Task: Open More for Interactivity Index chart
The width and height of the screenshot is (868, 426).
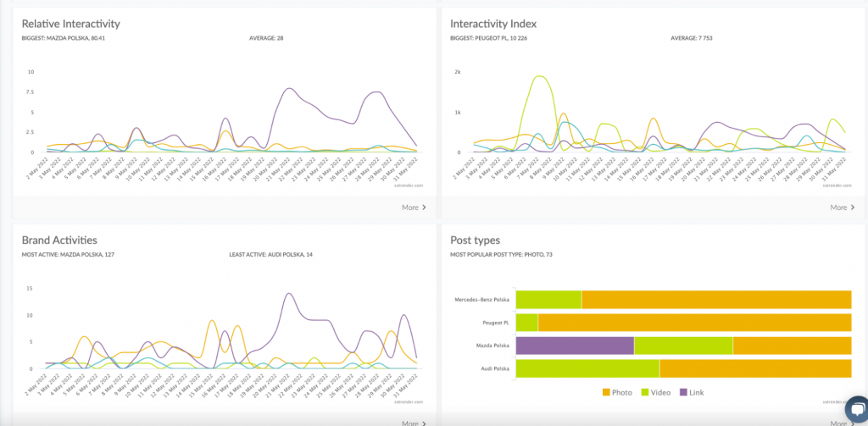Action: [x=843, y=207]
